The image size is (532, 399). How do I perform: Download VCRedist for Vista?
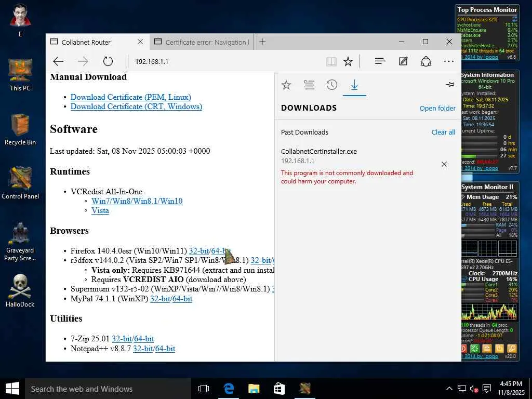tap(100, 210)
